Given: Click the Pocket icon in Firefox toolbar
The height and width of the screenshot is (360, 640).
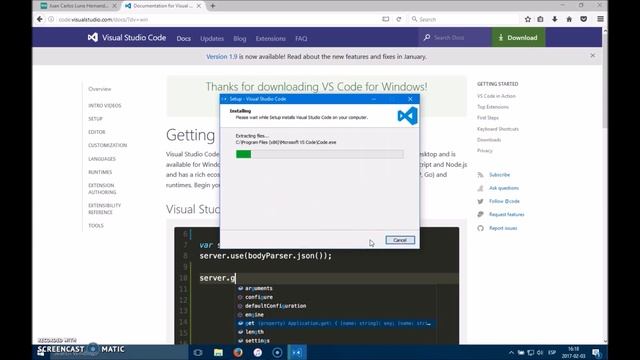Looking at the screenshot, I should [x=584, y=19].
